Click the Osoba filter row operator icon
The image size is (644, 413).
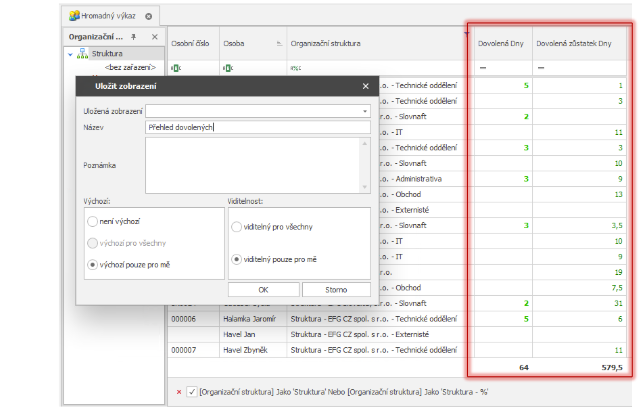coord(228,68)
